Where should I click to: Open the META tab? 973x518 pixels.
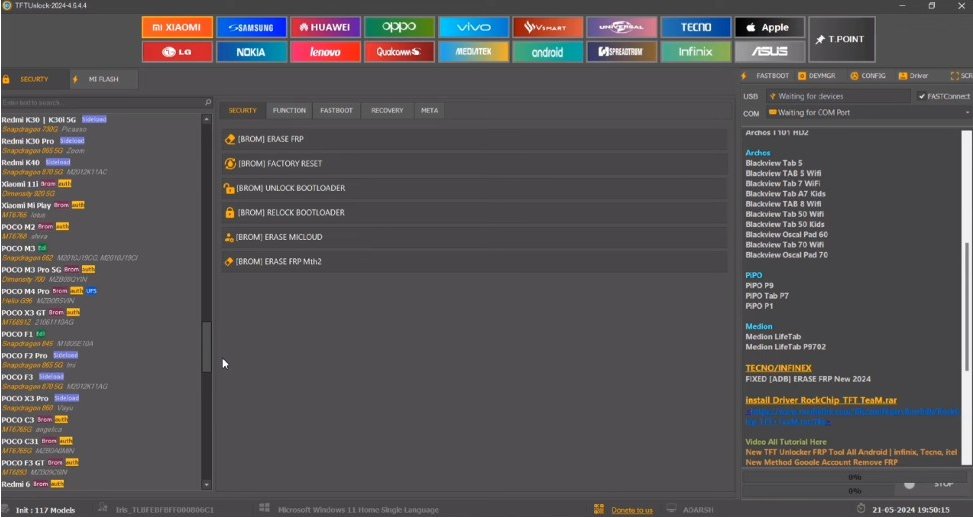429,110
